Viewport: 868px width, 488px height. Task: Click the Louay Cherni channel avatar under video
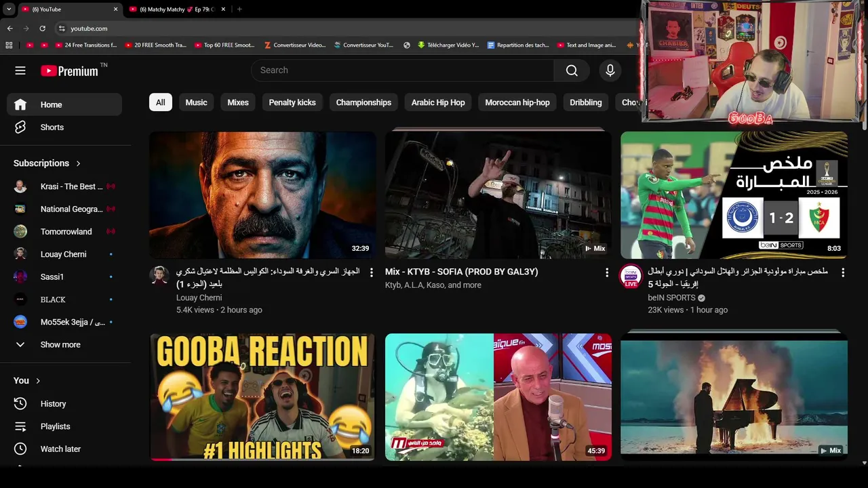point(159,275)
